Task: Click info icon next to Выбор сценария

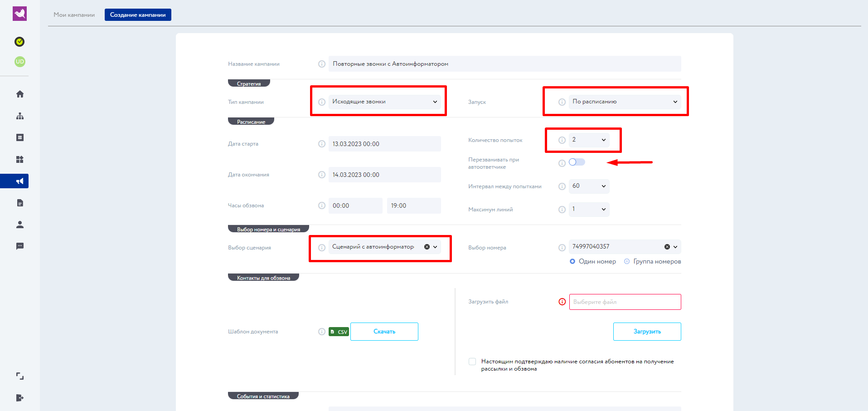Action: [322, 248]
